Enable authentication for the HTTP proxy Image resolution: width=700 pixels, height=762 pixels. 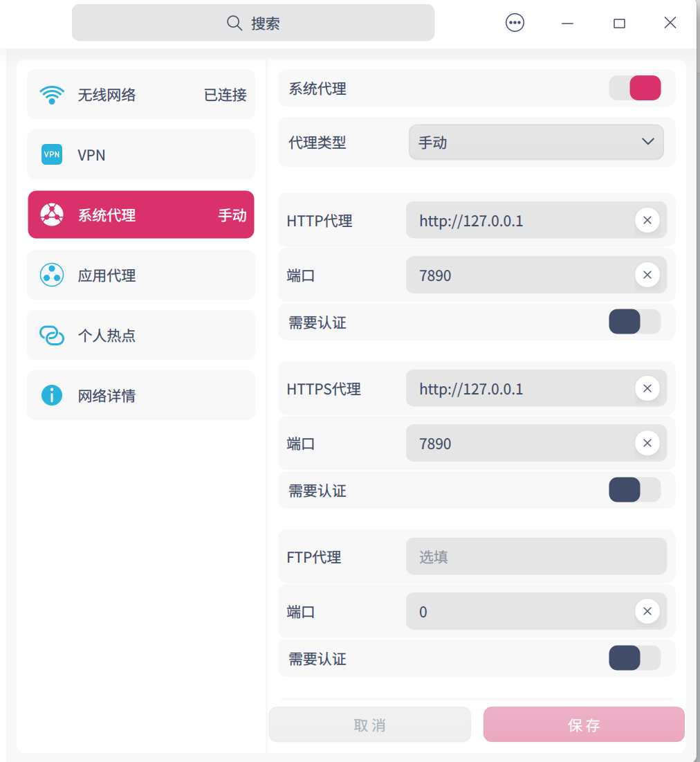click(634, 322)
